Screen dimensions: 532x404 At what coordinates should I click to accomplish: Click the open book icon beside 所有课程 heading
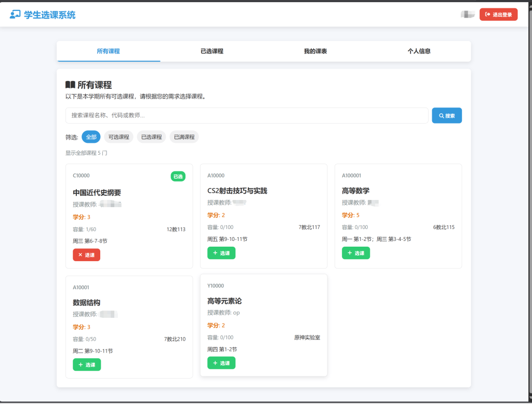70,85
